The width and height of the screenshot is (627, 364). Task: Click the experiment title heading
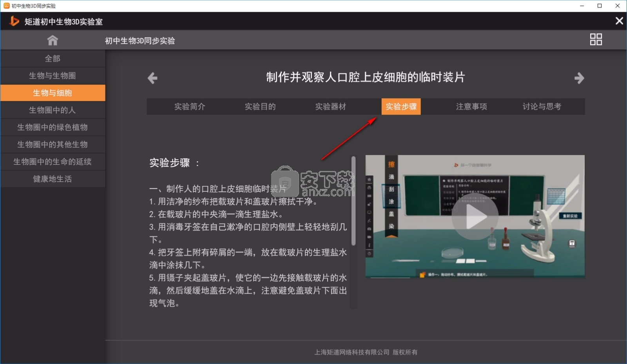point(366,77)
